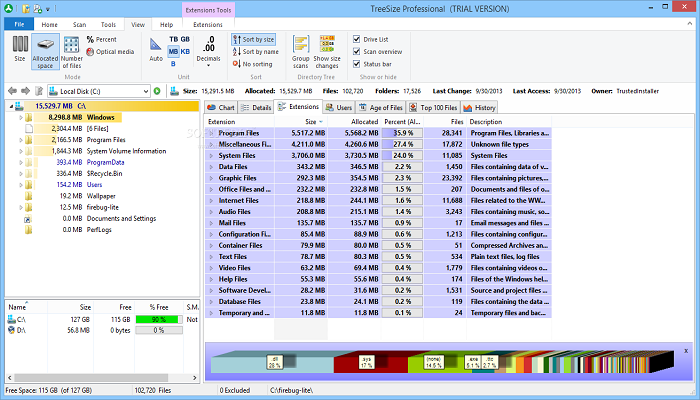Switch to the Users tab

click(x=339, y=108)
